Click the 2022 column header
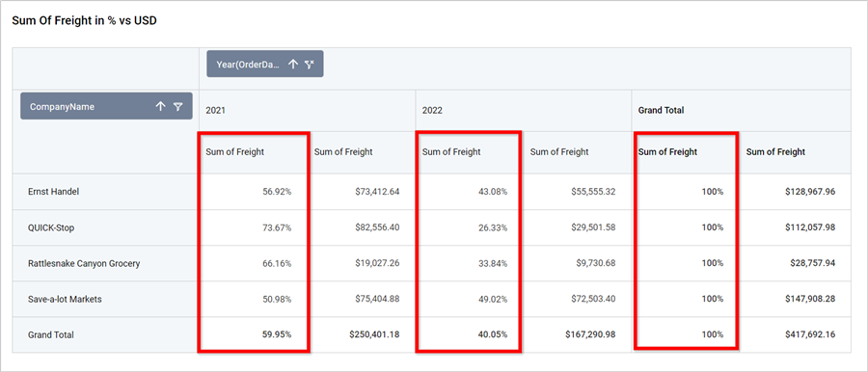 click(432, 110)
